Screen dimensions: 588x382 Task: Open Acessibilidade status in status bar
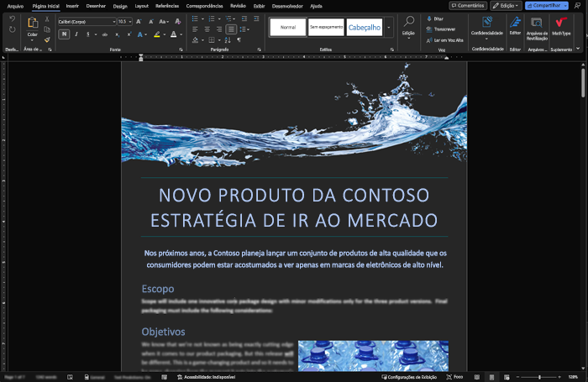click(207, 377)
